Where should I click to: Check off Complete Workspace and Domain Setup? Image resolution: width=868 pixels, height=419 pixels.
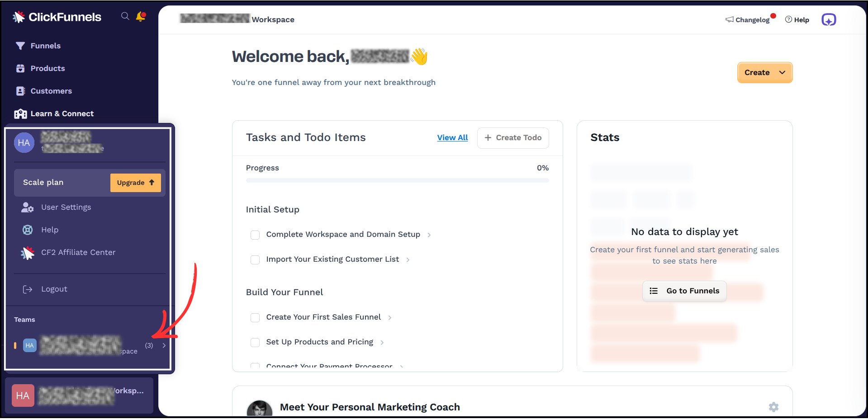(x=255, y=235)
